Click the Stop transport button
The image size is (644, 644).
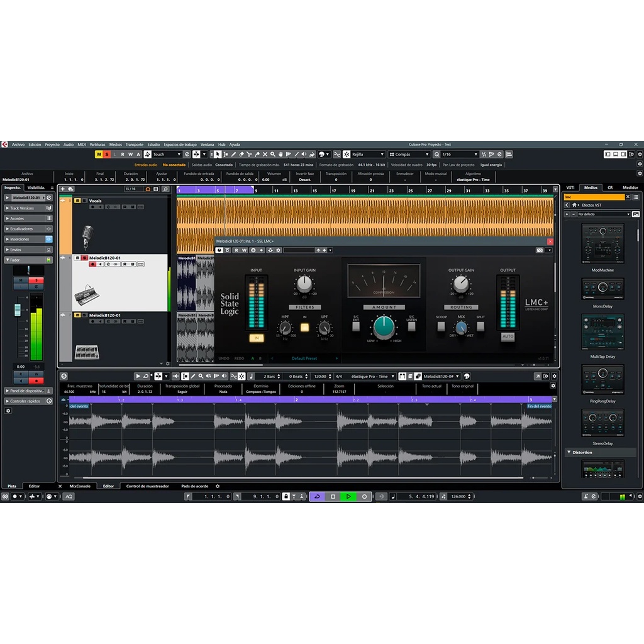click(x=333, y=497)
